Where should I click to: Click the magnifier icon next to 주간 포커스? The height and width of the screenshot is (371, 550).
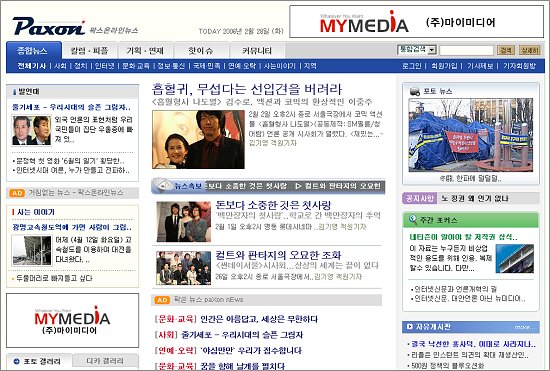pos(412,220)
